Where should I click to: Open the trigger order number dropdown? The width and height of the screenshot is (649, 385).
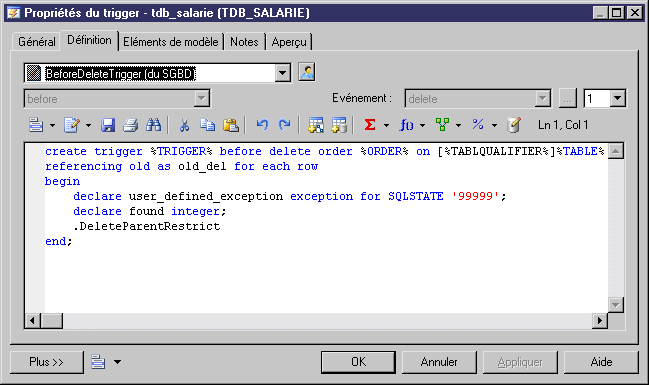[617, 99]
